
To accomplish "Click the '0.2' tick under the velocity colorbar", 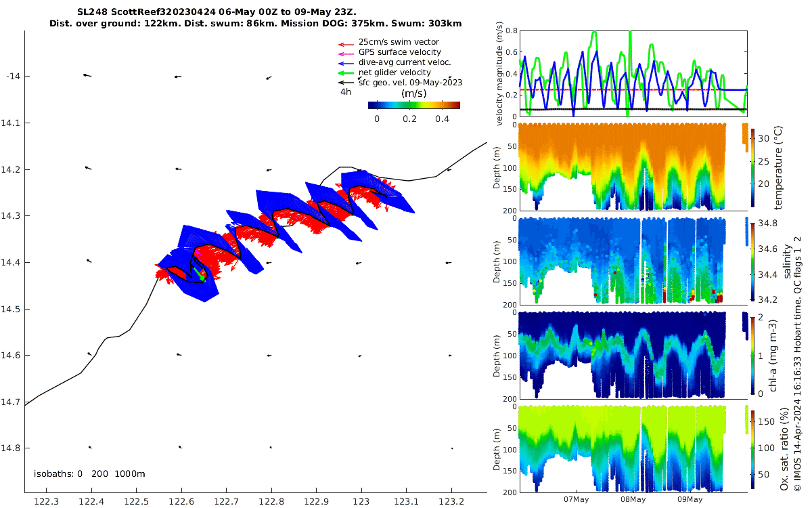I will point(409,119).
